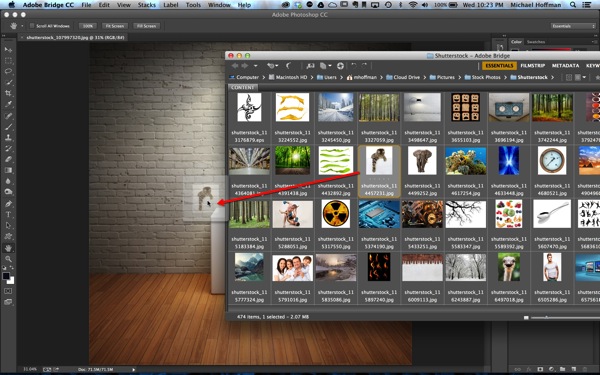Open Spotlight search in macOS menu bar
This screenshot has height=375, width=600.
(x=572, y=5)
